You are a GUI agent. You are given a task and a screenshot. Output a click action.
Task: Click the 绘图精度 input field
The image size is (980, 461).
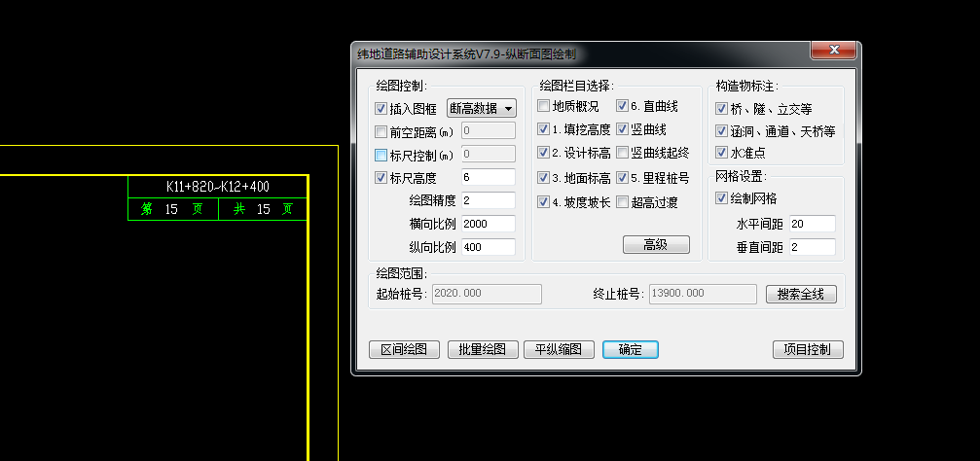click(x=489, y=200)
